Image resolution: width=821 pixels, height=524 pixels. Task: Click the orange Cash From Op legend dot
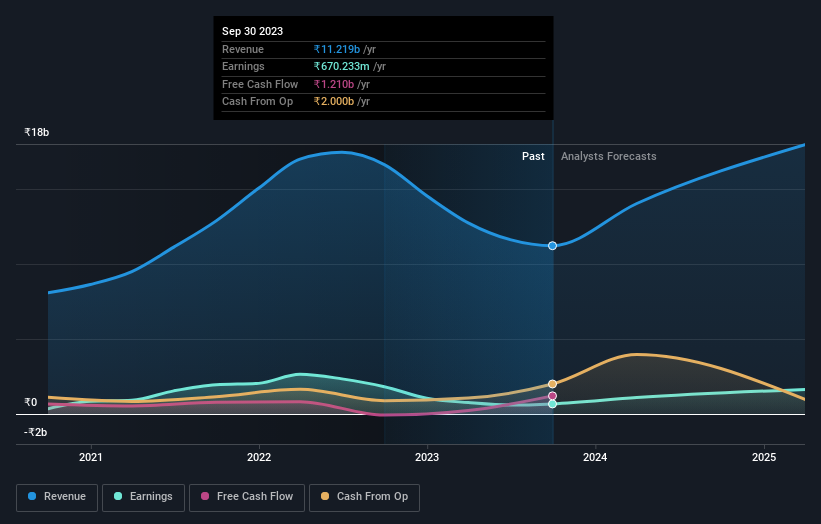[x=325, y=496]
